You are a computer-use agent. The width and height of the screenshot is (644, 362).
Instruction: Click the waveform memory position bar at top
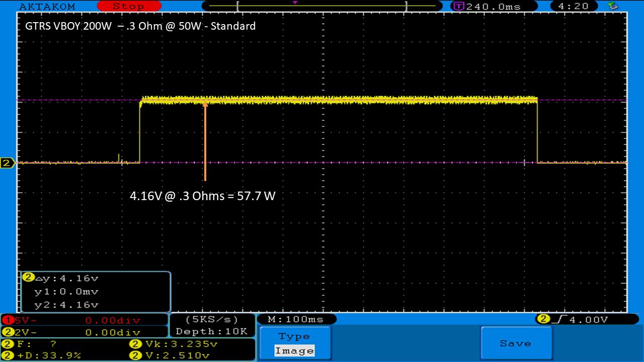pyautogui.click(x=322, y=6)
